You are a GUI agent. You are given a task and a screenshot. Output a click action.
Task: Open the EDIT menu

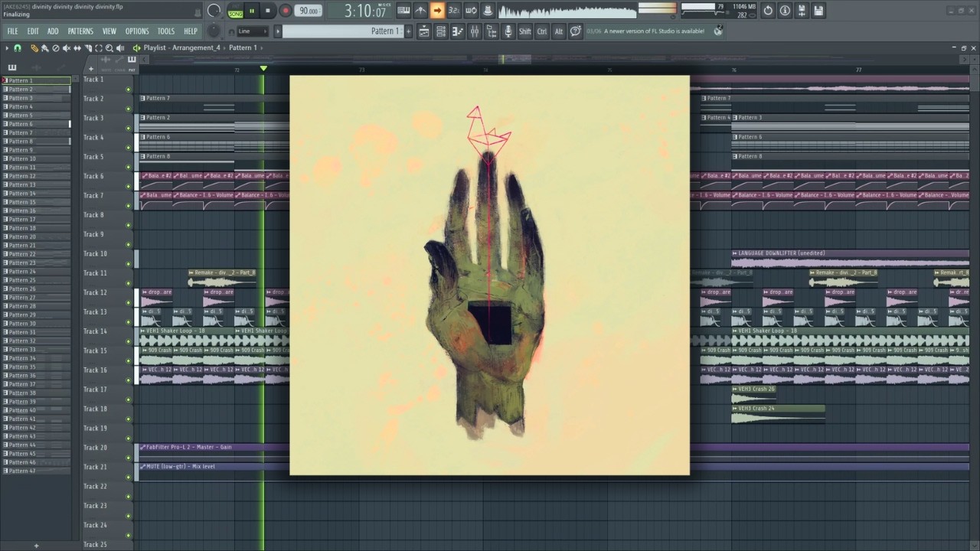point(33,31)
